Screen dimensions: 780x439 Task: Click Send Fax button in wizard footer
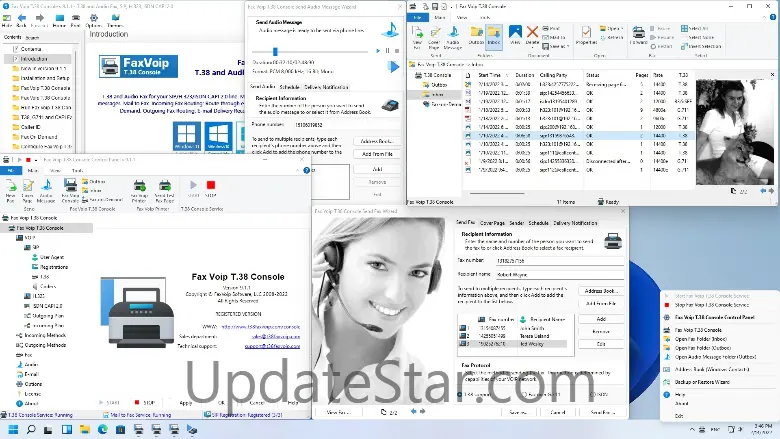pos(602,412)
